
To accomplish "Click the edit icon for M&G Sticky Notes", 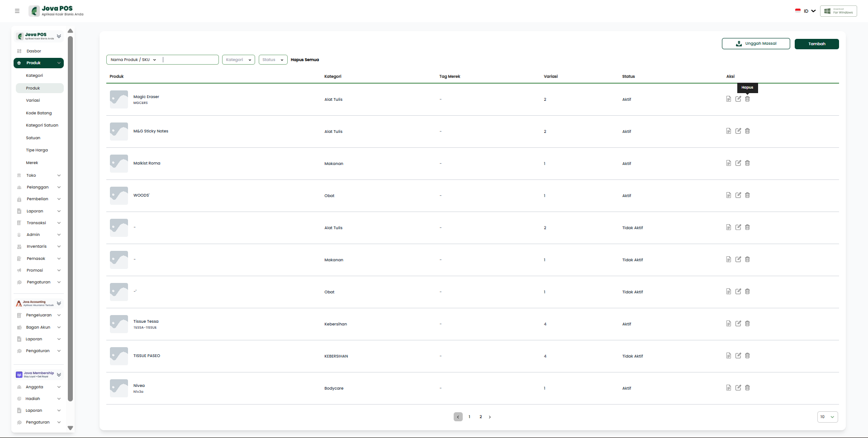I will (738, 131).
